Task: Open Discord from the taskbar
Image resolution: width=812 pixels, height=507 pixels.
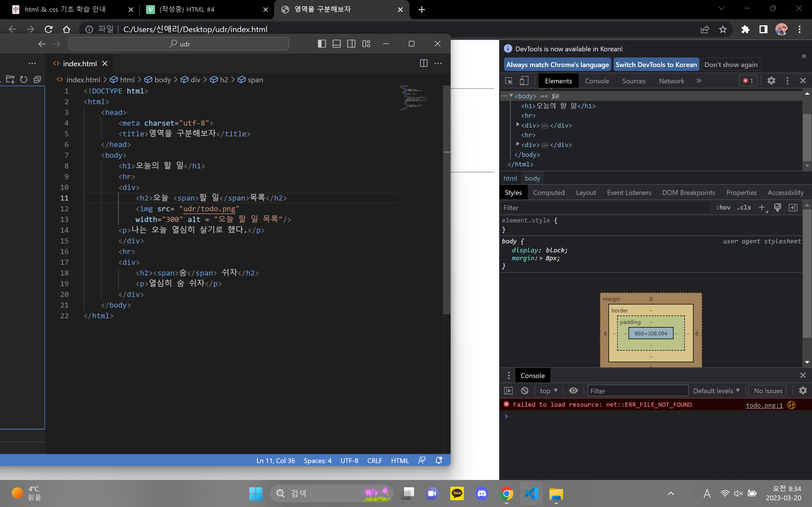Action: pos(482,493)
